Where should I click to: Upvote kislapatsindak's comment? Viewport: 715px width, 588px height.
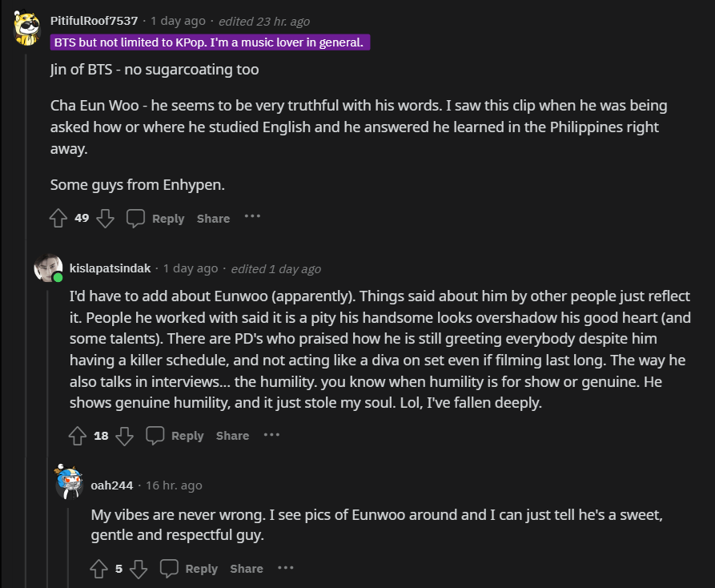(78, 436)
